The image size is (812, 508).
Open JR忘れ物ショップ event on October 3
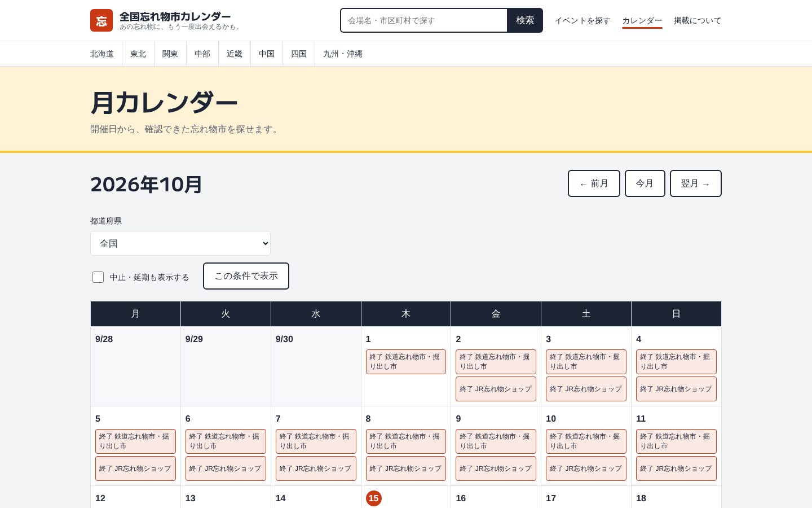(586, 389)
